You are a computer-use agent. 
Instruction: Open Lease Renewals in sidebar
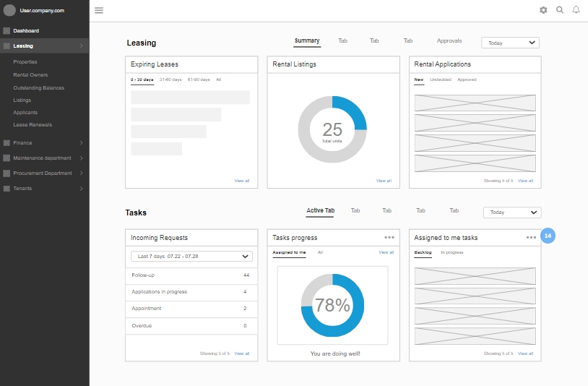tap(33, 125)
